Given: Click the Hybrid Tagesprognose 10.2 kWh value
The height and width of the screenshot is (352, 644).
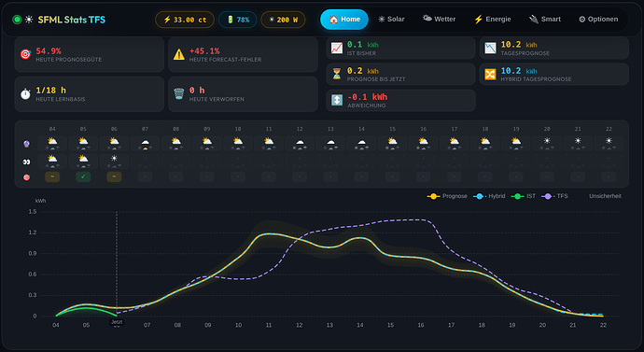Looking at the screenshot, I should coord(519,71).
